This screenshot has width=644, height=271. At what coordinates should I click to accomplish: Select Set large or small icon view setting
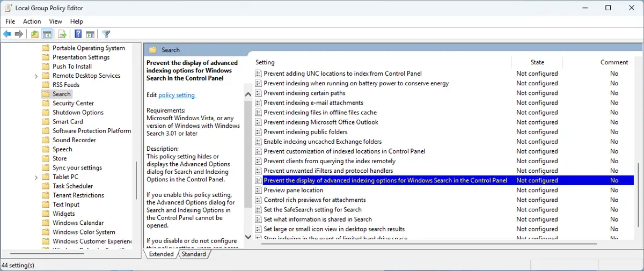[x=334, y=229]
